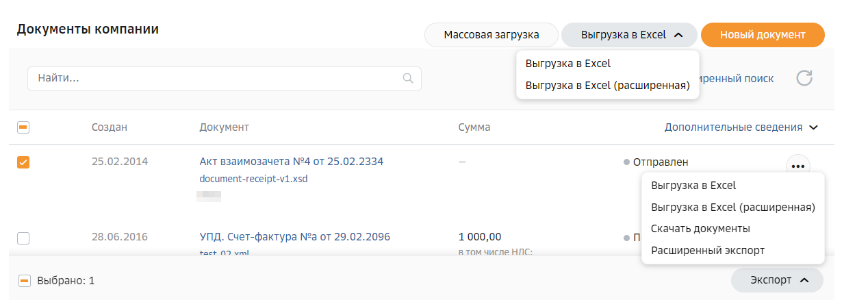Check the row dated 28.06.2016
868x300 pixels.
(23, 238)
